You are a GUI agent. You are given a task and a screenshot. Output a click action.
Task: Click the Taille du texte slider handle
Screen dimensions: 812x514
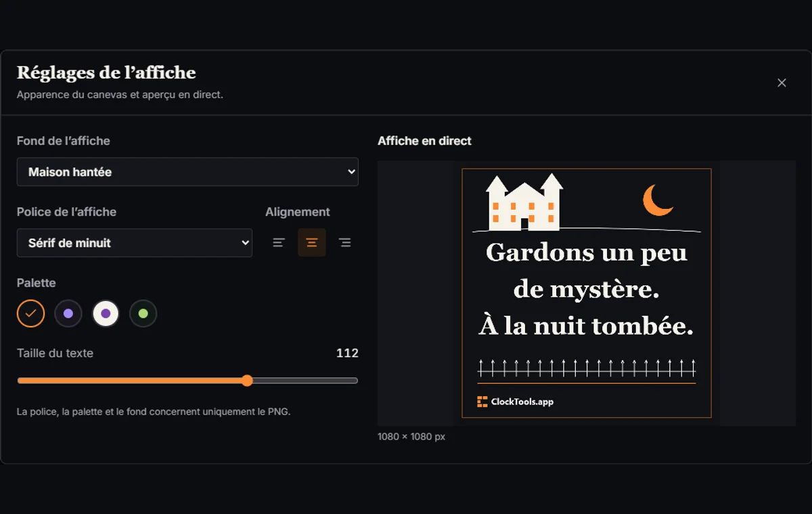[247, 381]
